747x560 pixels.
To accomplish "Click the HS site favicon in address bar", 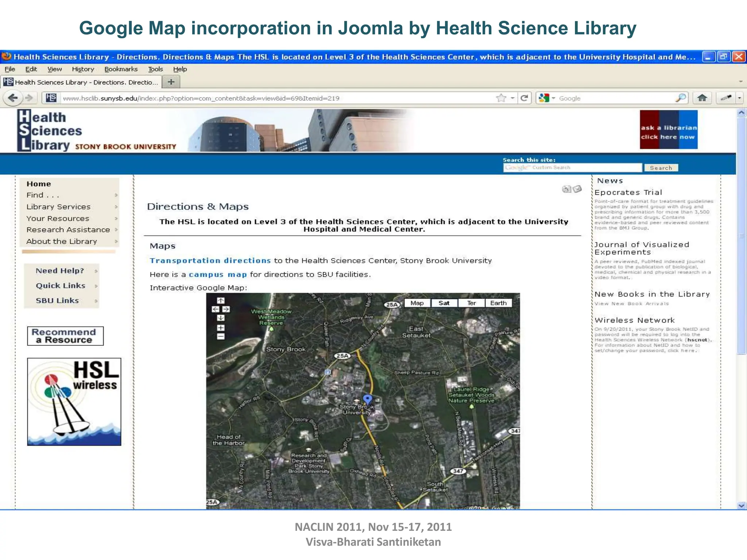I will coord(51,98).
